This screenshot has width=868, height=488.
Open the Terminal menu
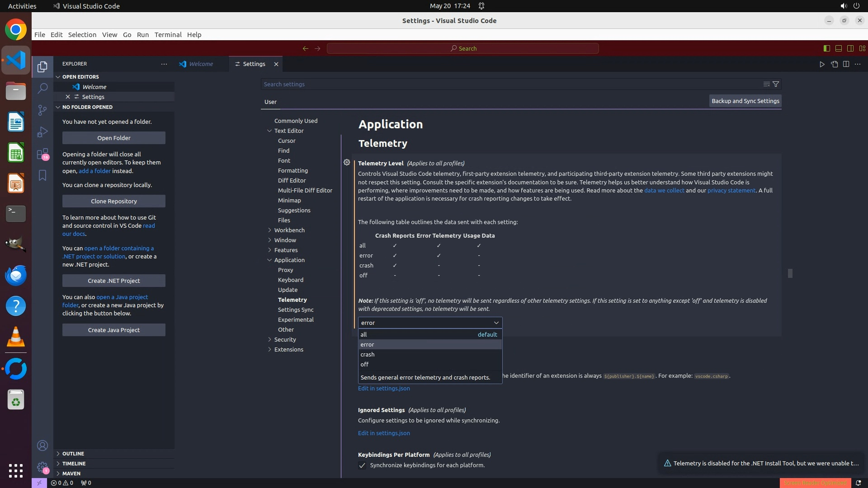click(168, 35)
